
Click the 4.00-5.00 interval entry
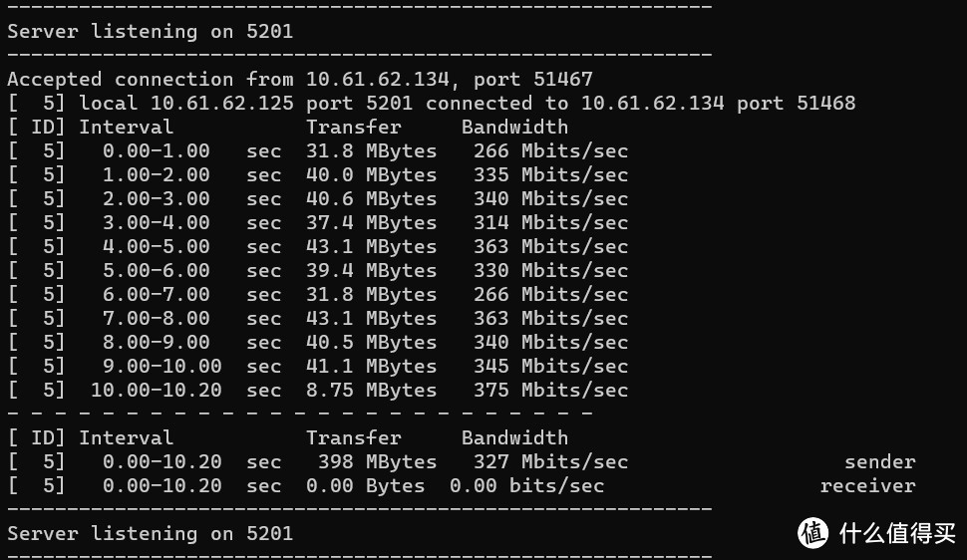tap(157, 247)
